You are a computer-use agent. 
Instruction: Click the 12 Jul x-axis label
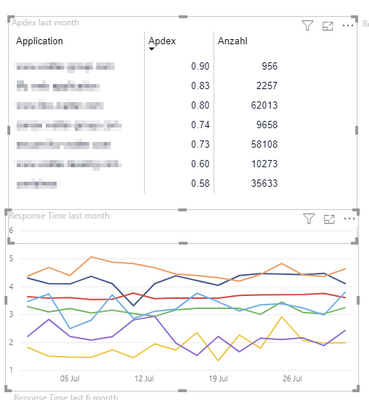click(x=144, y=379)
